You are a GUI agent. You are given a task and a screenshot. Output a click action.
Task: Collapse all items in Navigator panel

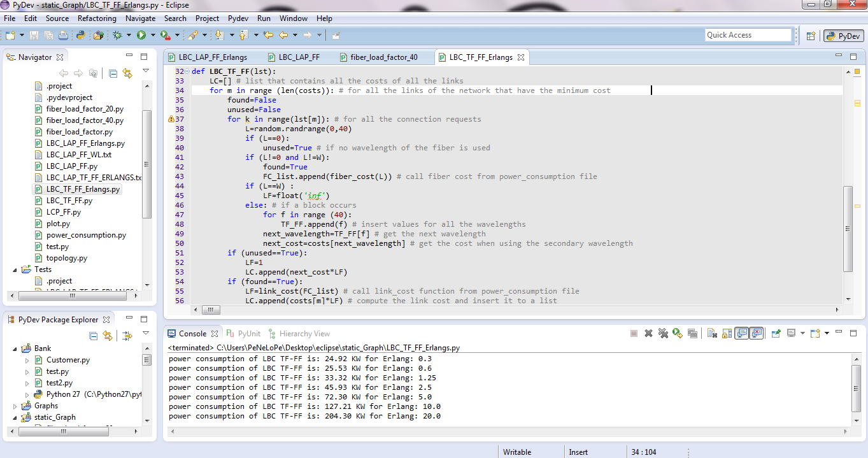(113, 73)
